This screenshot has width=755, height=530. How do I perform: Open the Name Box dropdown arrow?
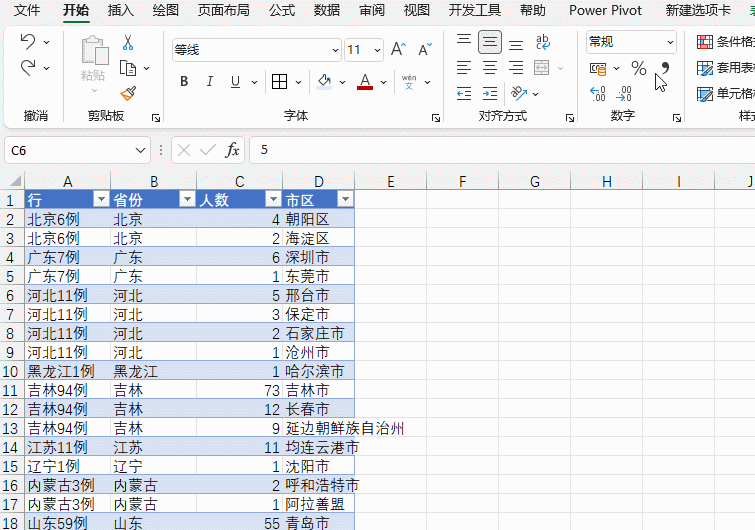coord(140,151)
